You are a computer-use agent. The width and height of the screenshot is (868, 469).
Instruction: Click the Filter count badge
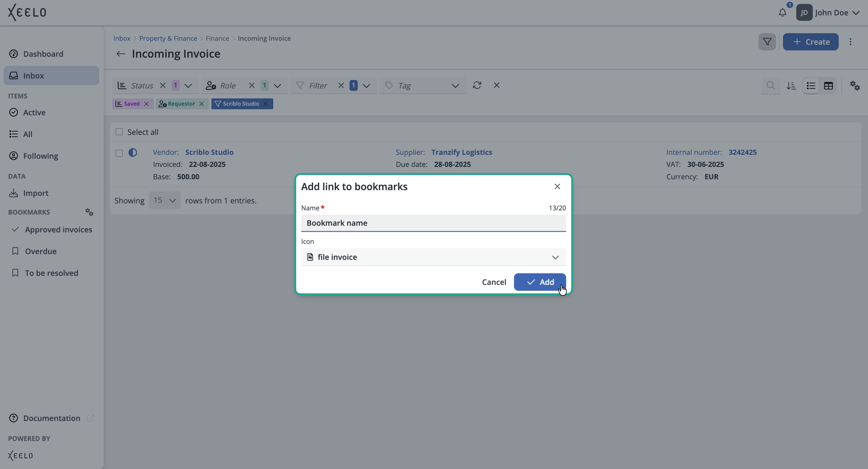click(353, 85)
